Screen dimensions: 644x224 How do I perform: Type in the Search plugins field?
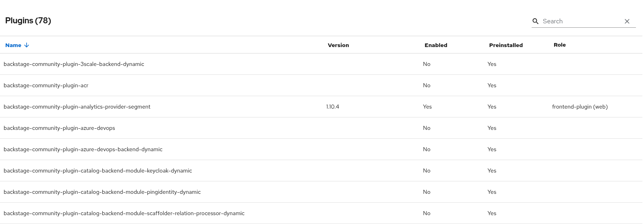click(580, 21)
